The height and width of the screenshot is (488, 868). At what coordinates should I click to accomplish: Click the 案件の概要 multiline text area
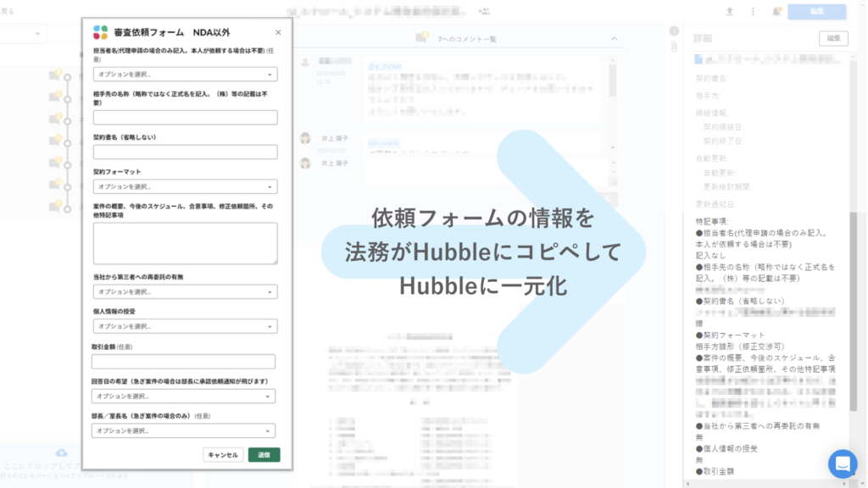click(185, 243)
